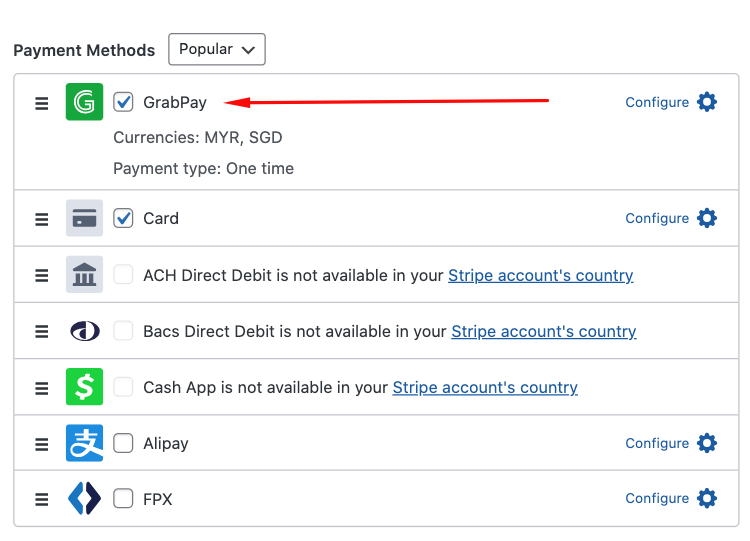Screen dimensions: 750x541
Task: Click the Bacs Direct Debit logo
Action: point(84,331)
